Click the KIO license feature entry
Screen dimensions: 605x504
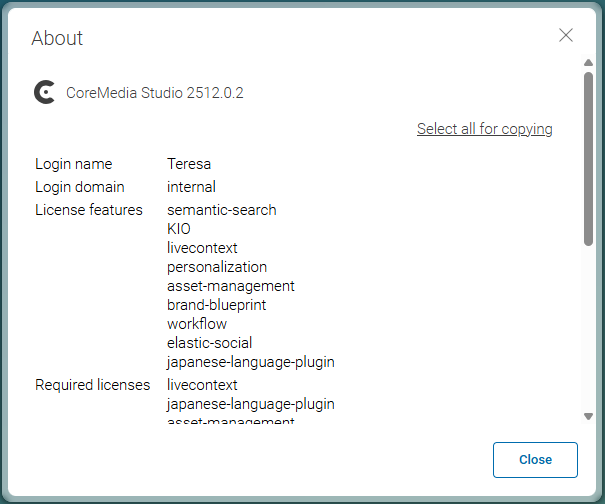[179, 229]
